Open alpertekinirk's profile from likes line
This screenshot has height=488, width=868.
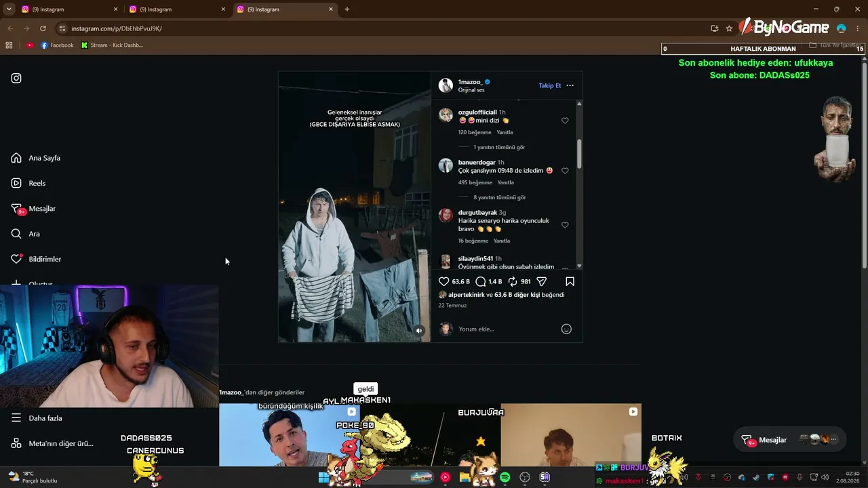466,295
